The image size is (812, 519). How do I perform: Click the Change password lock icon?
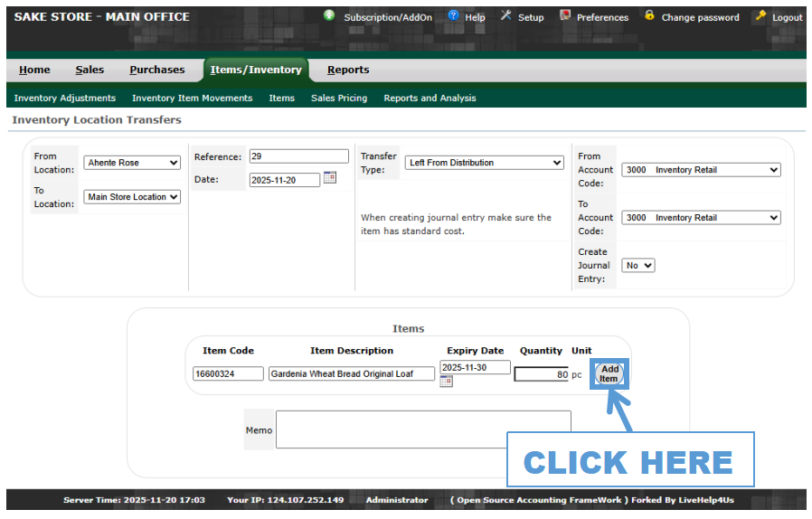(x=649, y=16)
